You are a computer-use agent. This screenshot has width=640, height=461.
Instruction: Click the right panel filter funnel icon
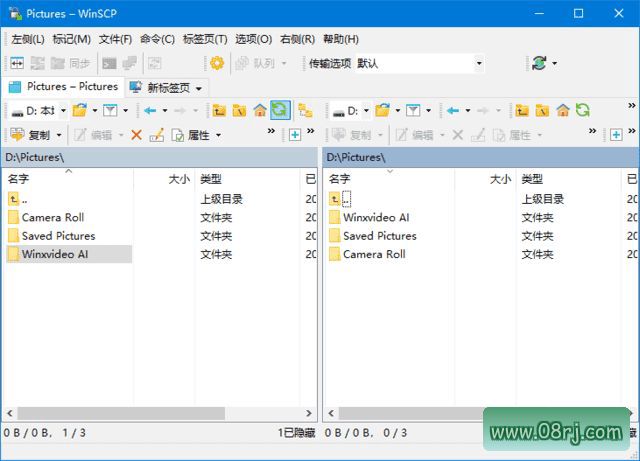(413, 110)
